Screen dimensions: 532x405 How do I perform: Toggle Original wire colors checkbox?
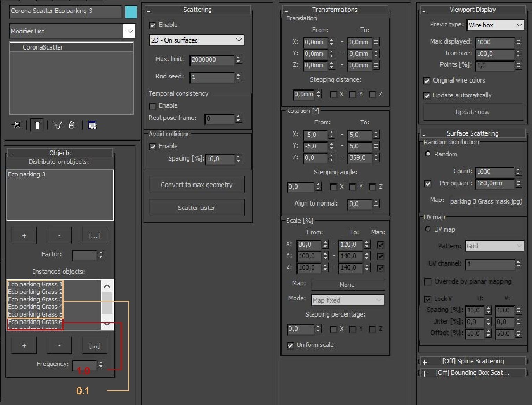pos(427,81)
